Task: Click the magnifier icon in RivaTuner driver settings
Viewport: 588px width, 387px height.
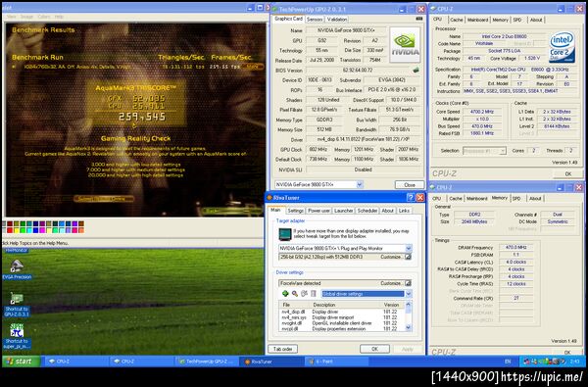Action: (295, 294)
